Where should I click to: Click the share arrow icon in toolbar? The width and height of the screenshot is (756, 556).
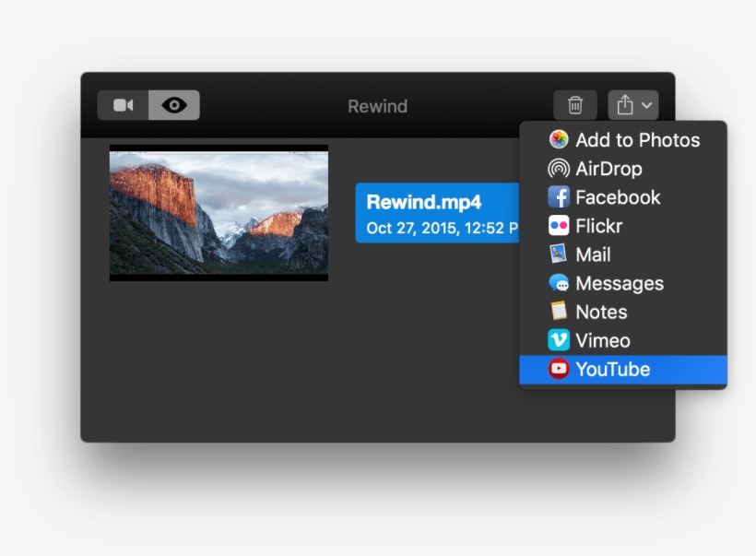coord(625,105)
